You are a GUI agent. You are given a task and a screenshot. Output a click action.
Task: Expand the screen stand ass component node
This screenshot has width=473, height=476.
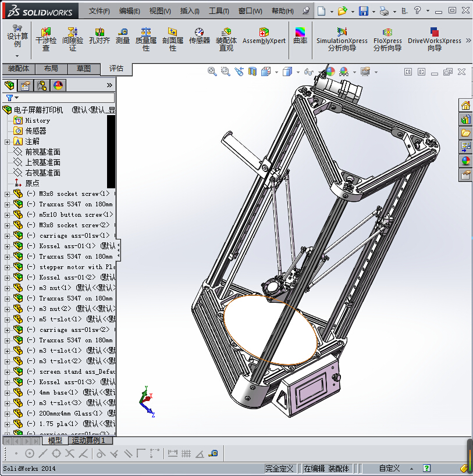[7, 372]
